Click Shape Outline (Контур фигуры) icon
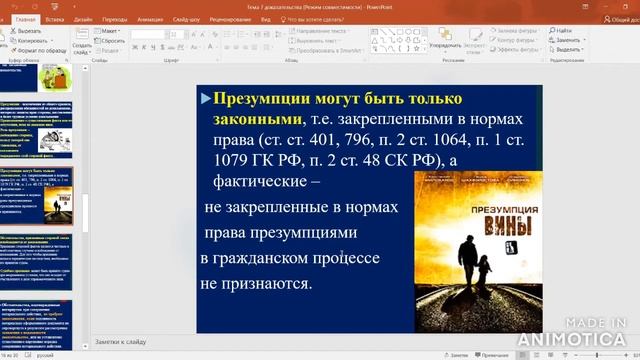This screenshot has height=360, width=640. (x=493, y=40)
